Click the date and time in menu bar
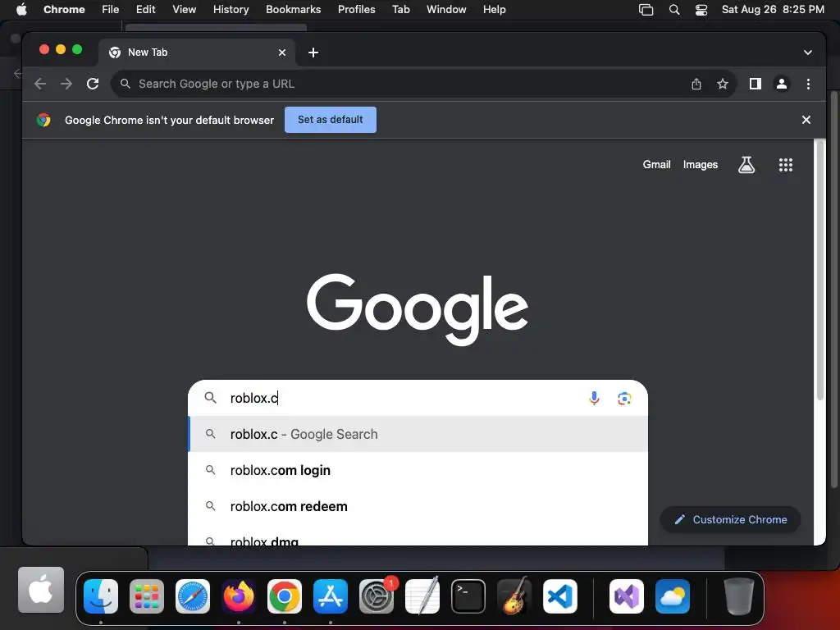This screenshot has height=630, width=840. (773, 9)
